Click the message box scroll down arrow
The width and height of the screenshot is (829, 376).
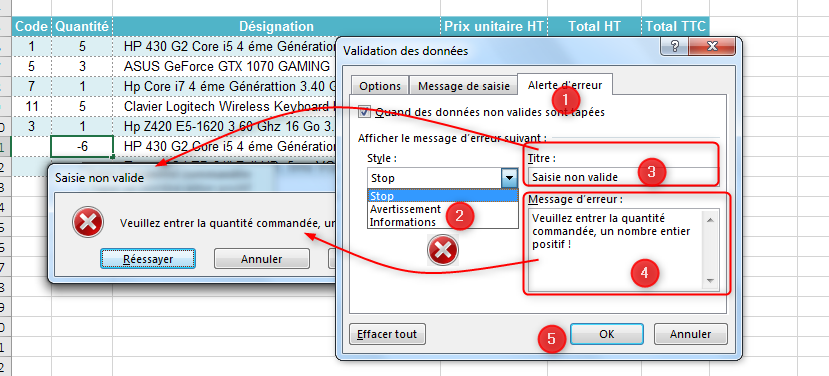coord(711,281)
